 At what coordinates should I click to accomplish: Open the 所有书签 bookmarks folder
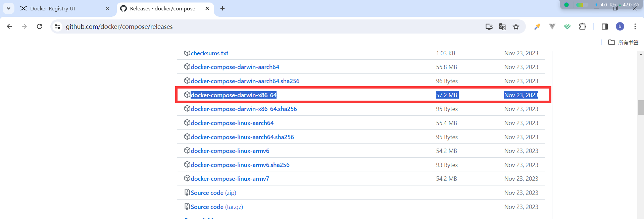pyautogui.click(x=623, y=42)
